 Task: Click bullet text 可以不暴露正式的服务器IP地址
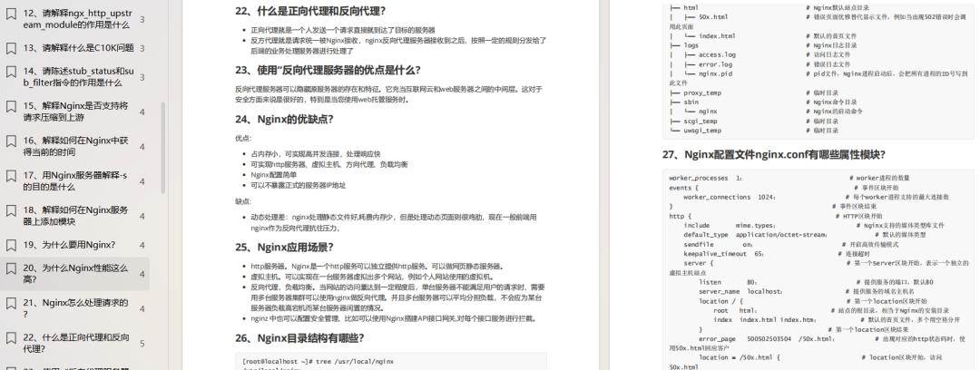pyautogui.click(x=299, y=186)
